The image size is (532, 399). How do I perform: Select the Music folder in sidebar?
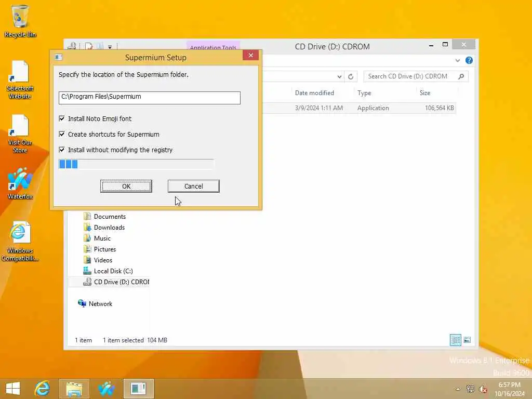point(102,238)
